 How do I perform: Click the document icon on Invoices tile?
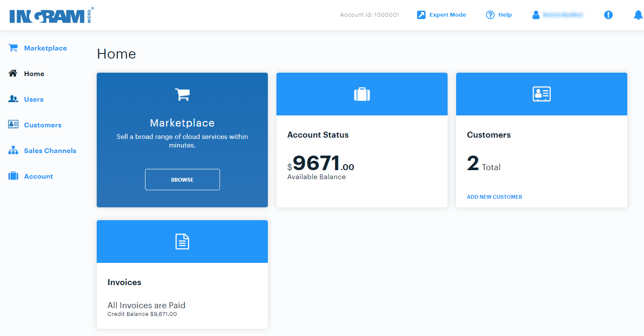click(182, 242)
